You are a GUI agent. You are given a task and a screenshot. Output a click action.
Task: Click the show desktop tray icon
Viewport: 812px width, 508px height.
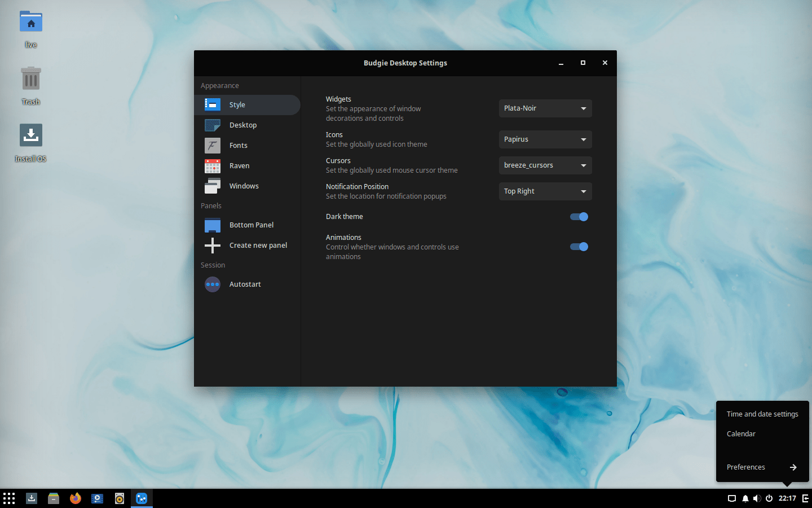coord(732,498)
